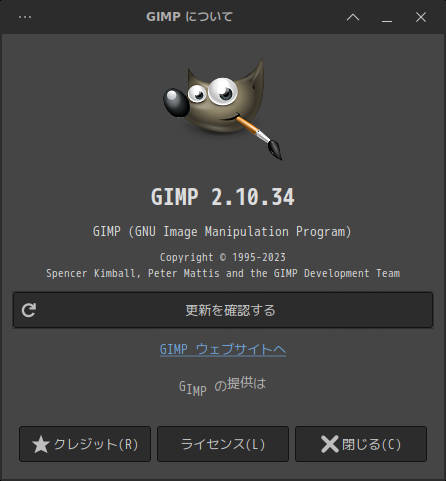Screen dimensions: 446x481
Task: Shade the window with the up-arrow button
Action: click(353, 17)
